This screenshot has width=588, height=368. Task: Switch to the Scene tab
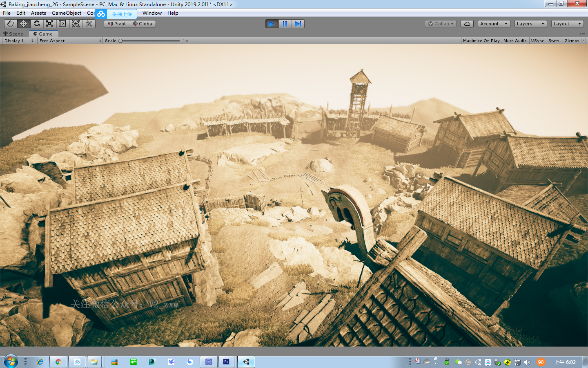[13, 34]
